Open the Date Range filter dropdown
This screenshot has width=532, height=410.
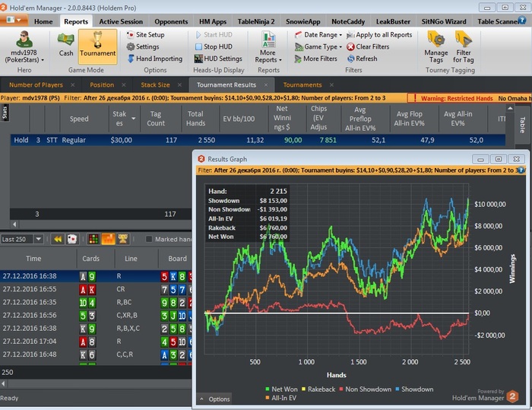[318, 35]
